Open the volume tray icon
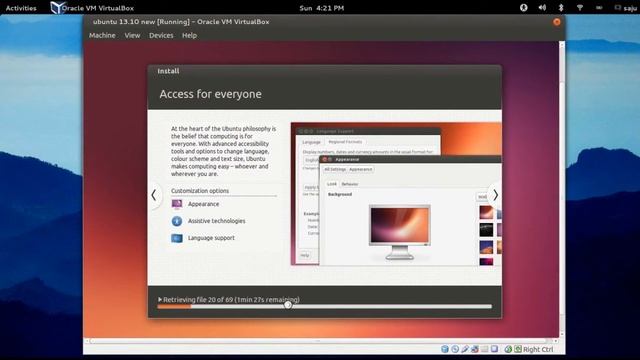Viewport: 640px width, 360px height. 542,8
